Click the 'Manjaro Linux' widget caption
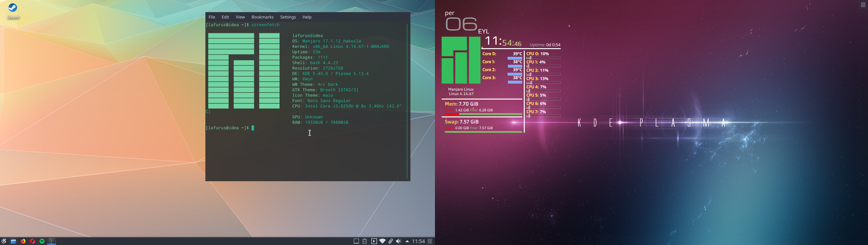This screenshot has width=868, height=245. (461, 89)
